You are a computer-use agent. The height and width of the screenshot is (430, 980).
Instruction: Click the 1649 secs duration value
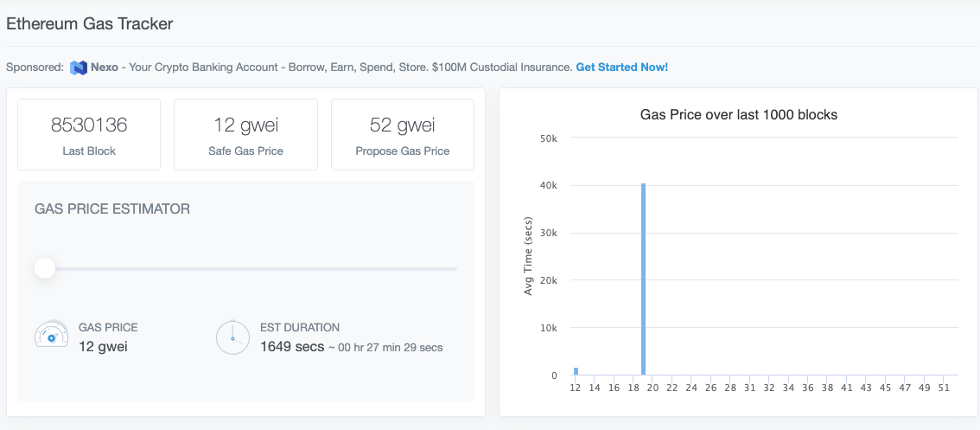pos(292,346)
